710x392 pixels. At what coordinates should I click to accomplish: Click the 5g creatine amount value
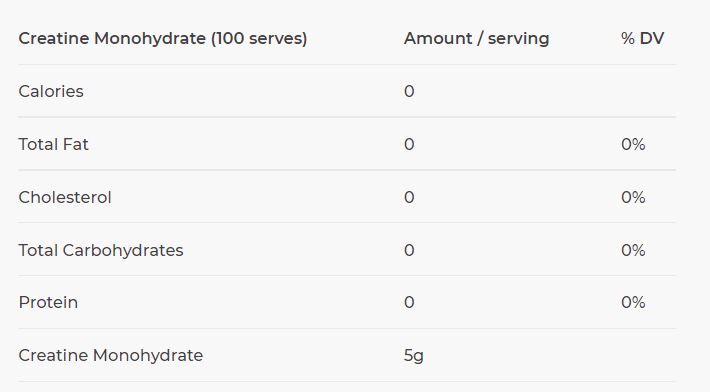(x=413, y=356)
